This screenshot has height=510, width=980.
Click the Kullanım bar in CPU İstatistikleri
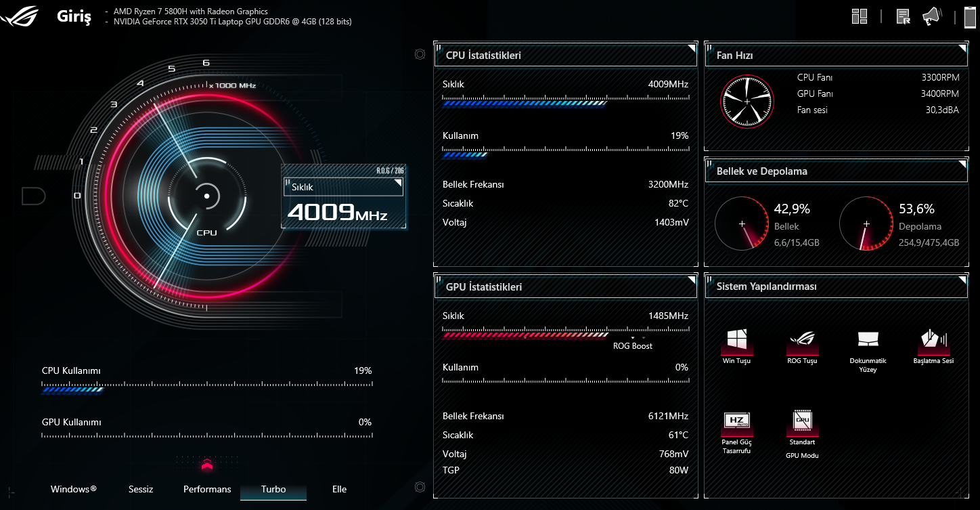click(x=565, y=153)
